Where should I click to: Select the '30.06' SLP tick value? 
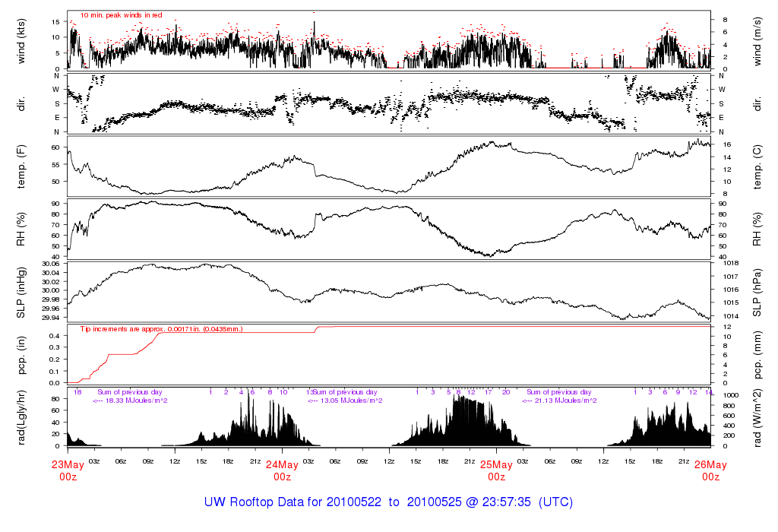click(51, 264)
